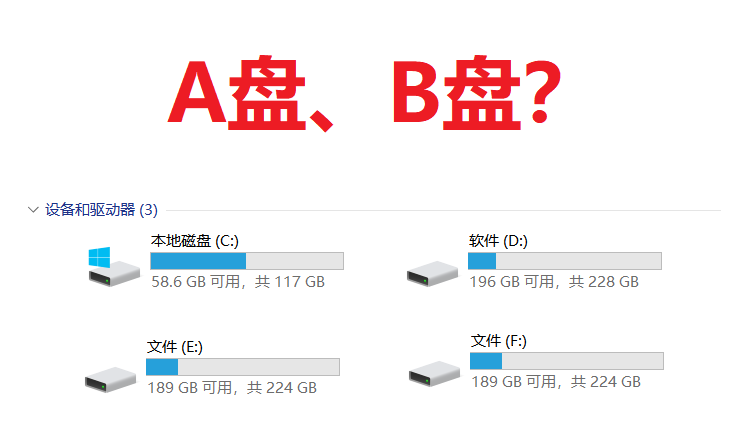Screen dimensions: 735x435
Task: Click the D: drive usage bar
Action: tap(565, 261)
